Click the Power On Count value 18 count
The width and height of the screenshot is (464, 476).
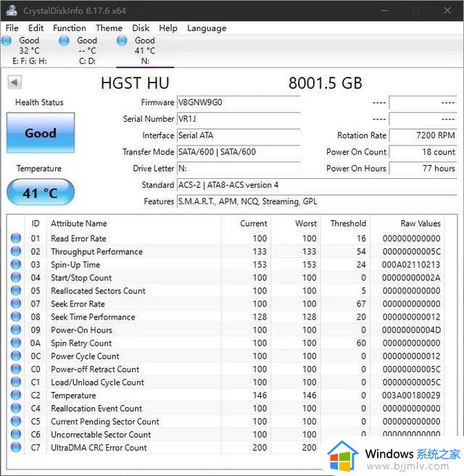pos(423,152)
